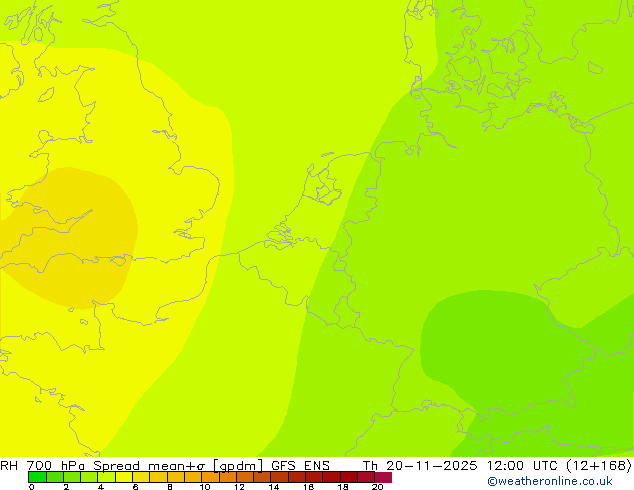
Task: Click the '[gpdm]' unit label
Action: [238, 466]
